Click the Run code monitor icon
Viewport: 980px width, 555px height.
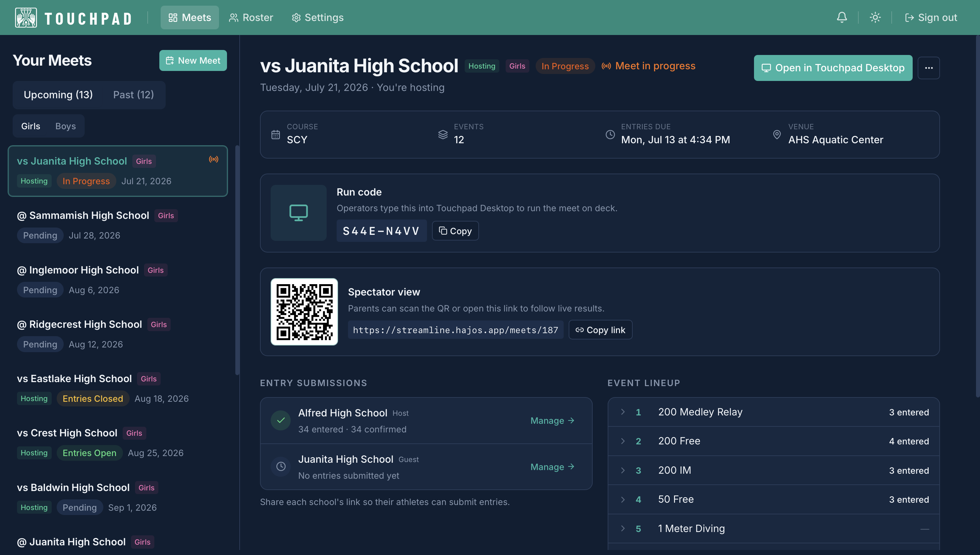[299, 213]
